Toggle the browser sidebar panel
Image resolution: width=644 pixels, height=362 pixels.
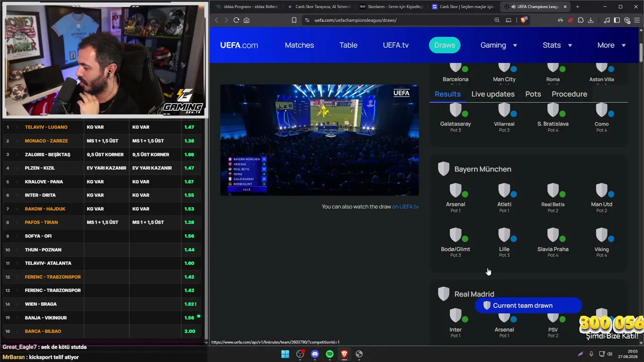(x=617, y=20)
